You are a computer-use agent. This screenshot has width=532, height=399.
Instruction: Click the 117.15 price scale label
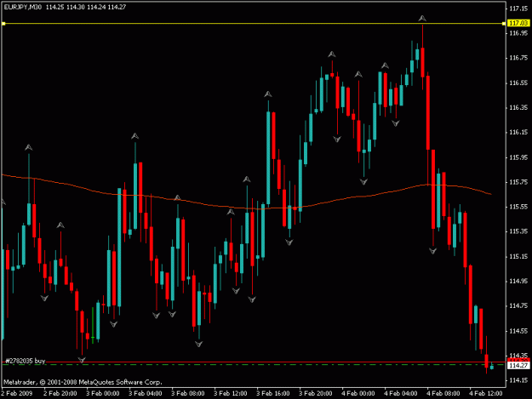click(x=518, y=9)
